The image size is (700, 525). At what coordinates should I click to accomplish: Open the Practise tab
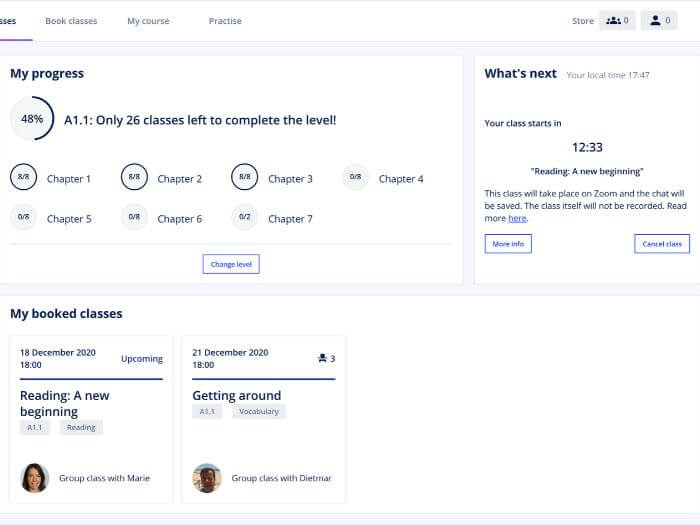pos(225,21)
